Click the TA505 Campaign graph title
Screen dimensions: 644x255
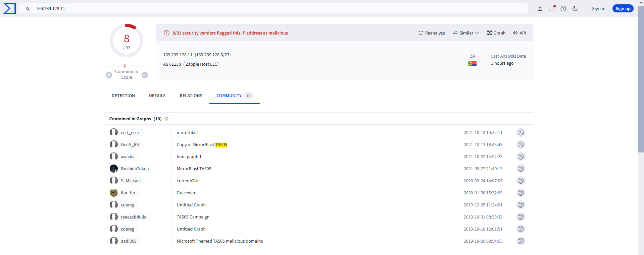(x=193, y=217)
